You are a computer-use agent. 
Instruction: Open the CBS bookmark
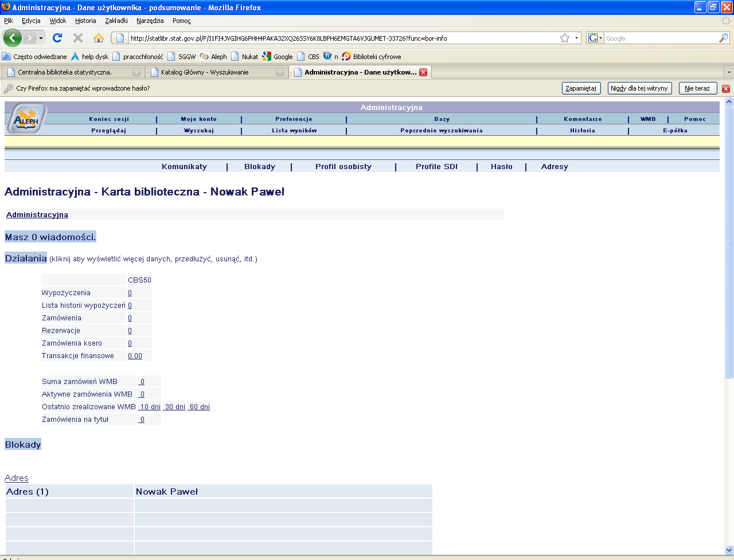[308, 57]
